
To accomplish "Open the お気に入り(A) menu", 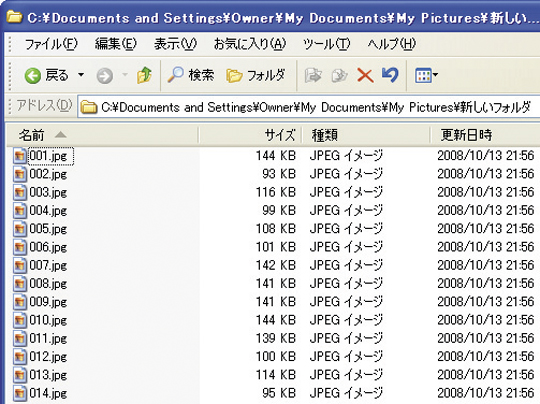I will (x=250, y=44).
